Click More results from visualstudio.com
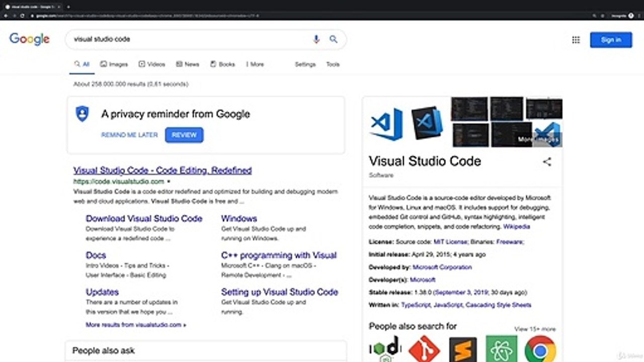The image size is (644, 362). pos(136,325)
